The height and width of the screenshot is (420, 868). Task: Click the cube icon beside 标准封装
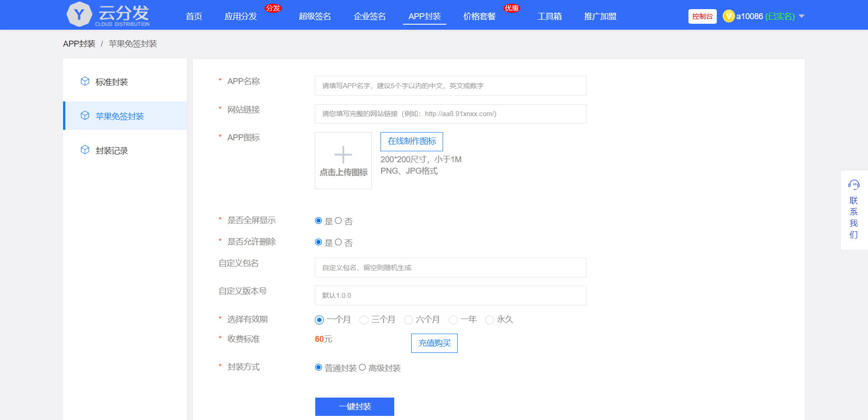[x=85, y=81]
